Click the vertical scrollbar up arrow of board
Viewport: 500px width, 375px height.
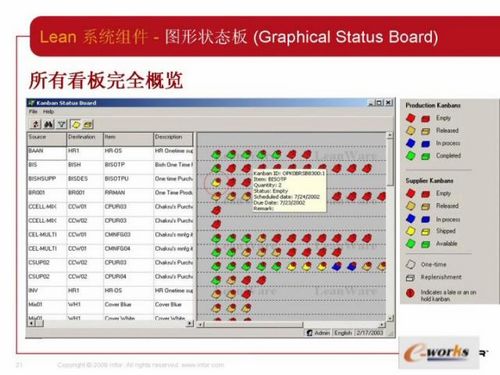pos(389,135)
